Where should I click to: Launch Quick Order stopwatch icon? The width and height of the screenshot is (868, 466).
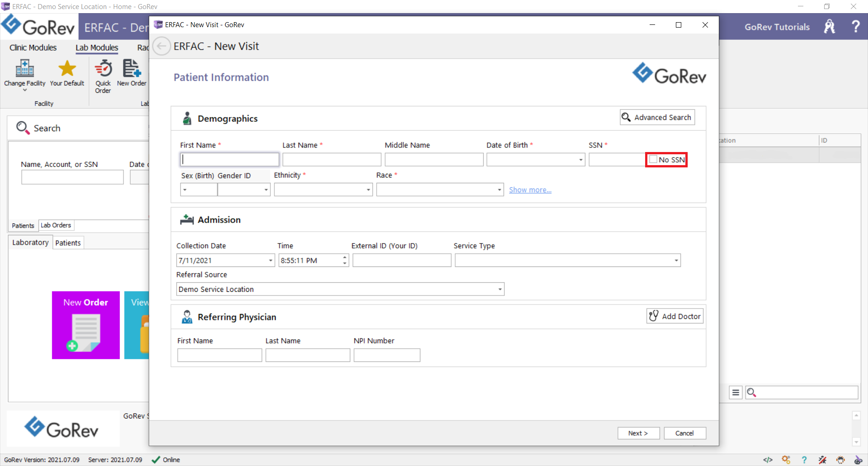103,68
